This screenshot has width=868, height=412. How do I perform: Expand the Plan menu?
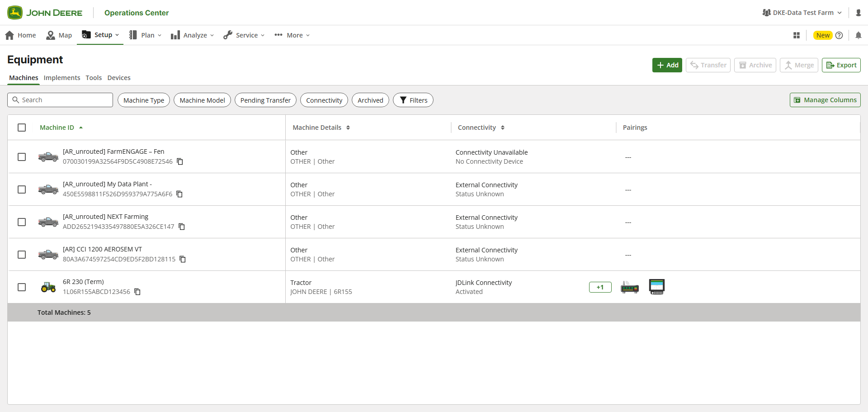click(145, 35)
